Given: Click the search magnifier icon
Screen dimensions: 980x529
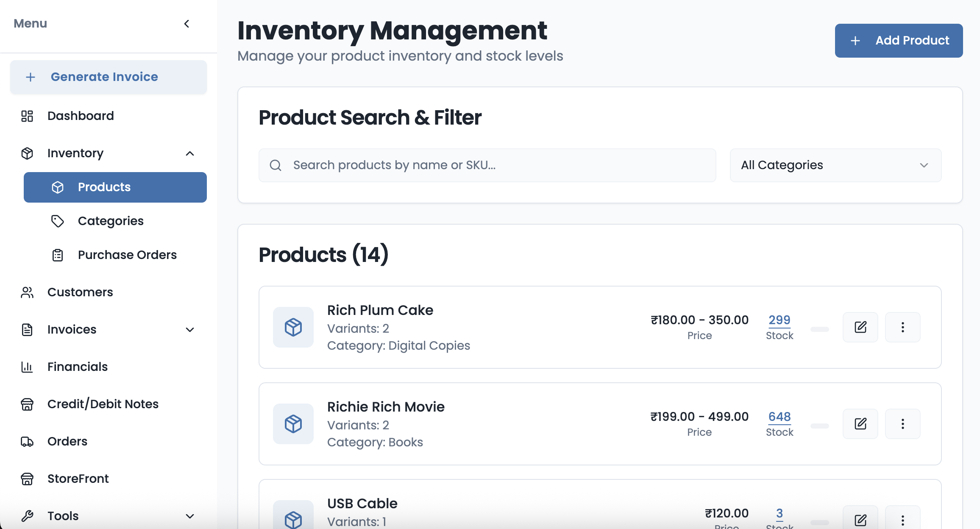Looking at the screenshot, I should click(276, 165).
